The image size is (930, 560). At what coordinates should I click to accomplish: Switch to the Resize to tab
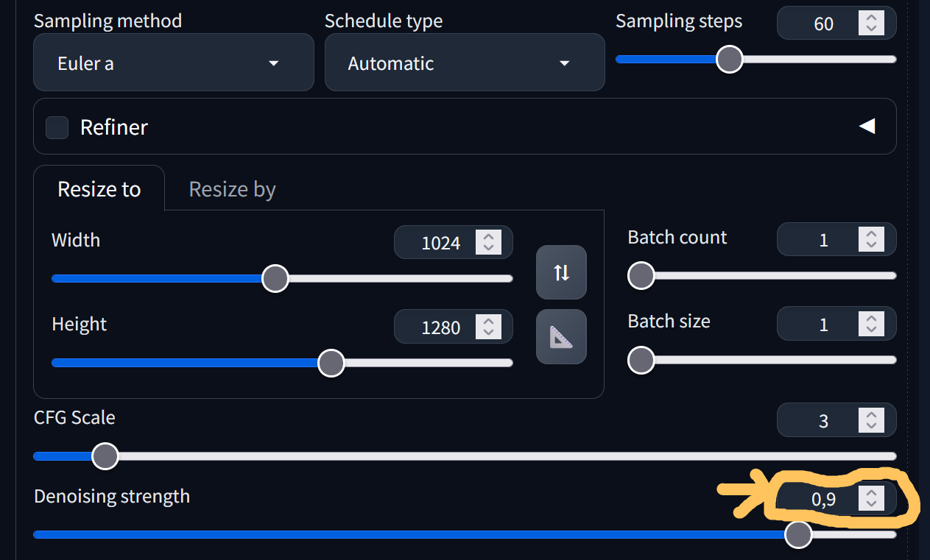coord(99,189)
